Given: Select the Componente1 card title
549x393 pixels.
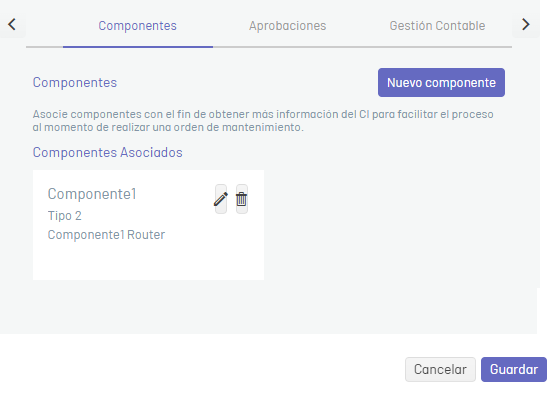Looking at the screenshot, I should pos(92,194).
